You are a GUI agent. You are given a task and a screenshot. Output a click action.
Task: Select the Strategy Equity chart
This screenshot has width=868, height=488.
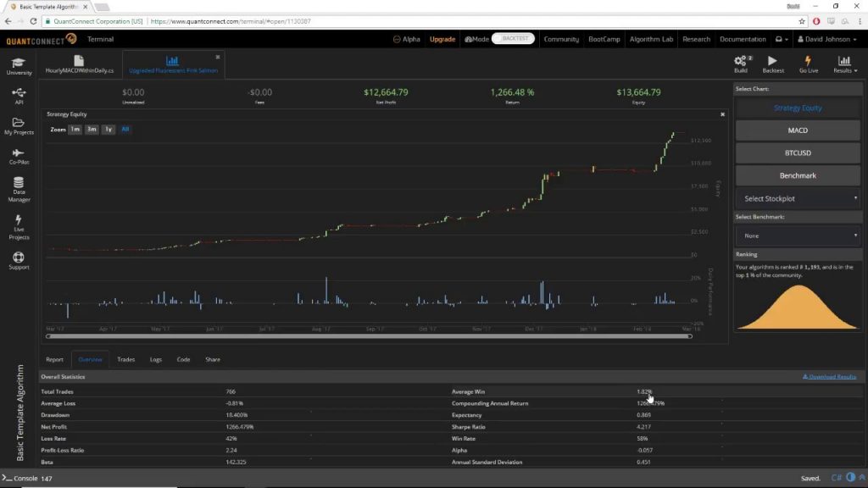tap(798, 108)
